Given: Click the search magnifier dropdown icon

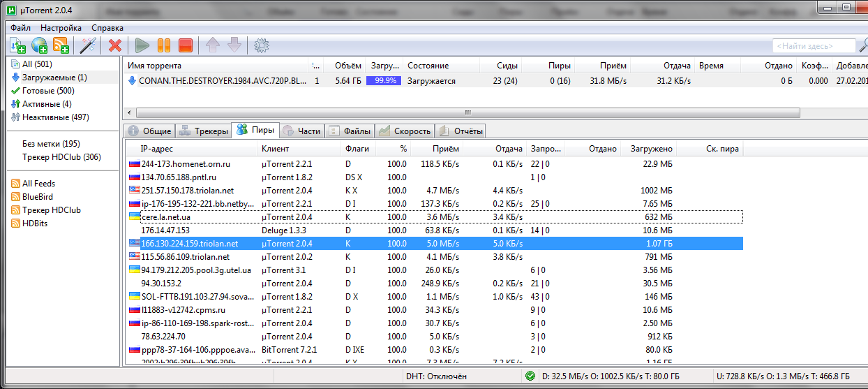Looking at the screenshot, I should click(x=862, y=46).
